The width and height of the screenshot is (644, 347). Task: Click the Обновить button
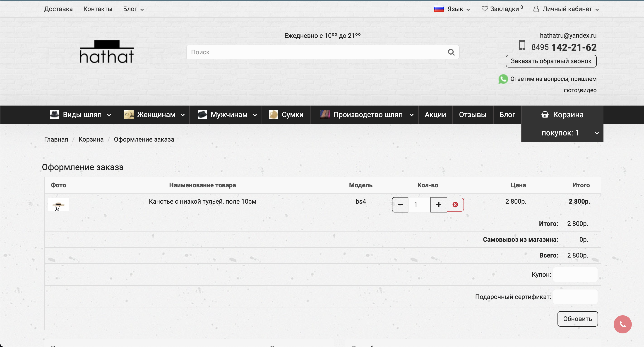[577, 319]
